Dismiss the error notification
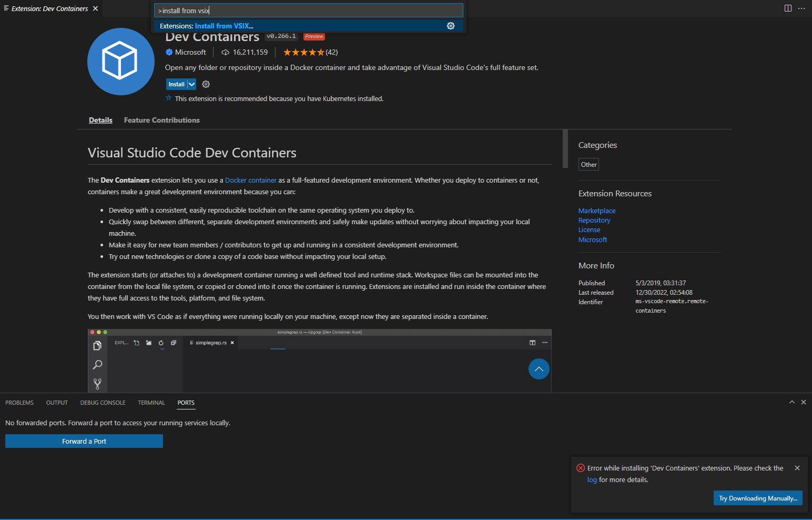Screen dimensions: 812x520 [797, 468]
